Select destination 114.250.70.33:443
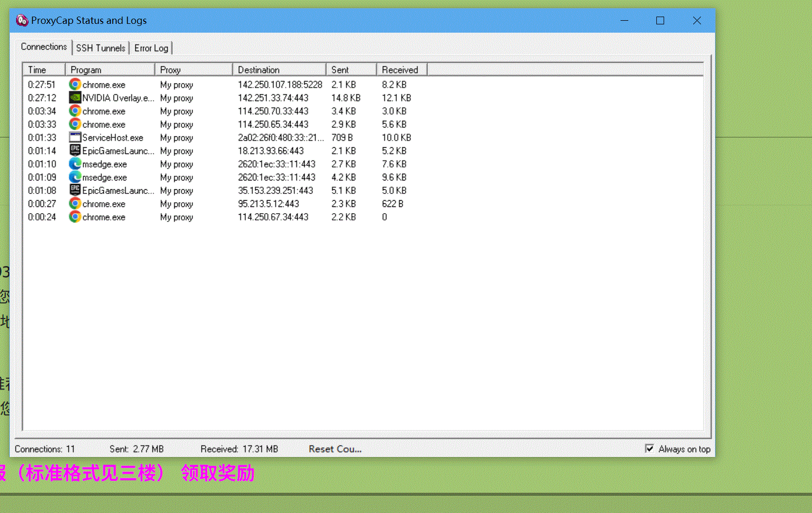 [273, 111]
